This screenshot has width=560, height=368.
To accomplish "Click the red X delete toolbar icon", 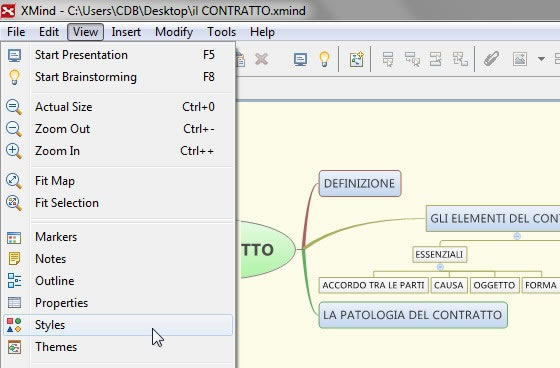I will (261, 59).
